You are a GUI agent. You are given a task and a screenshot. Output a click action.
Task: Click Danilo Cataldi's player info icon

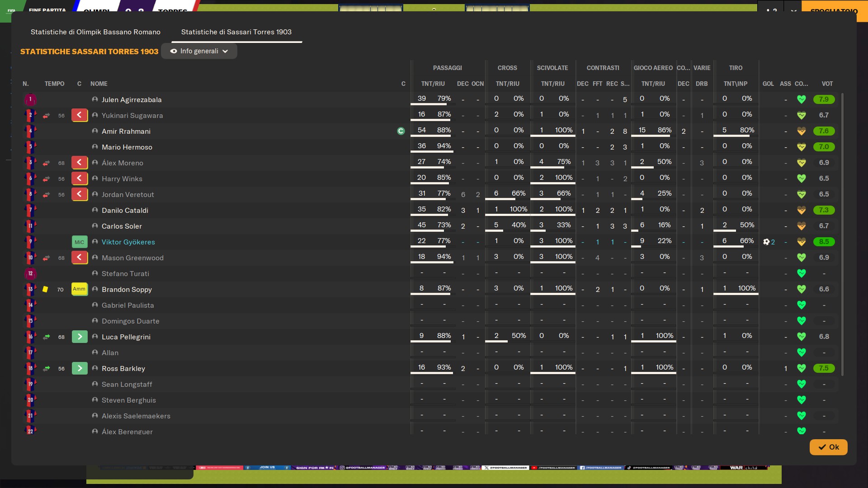pyautogui.click(x=95, y=210)
